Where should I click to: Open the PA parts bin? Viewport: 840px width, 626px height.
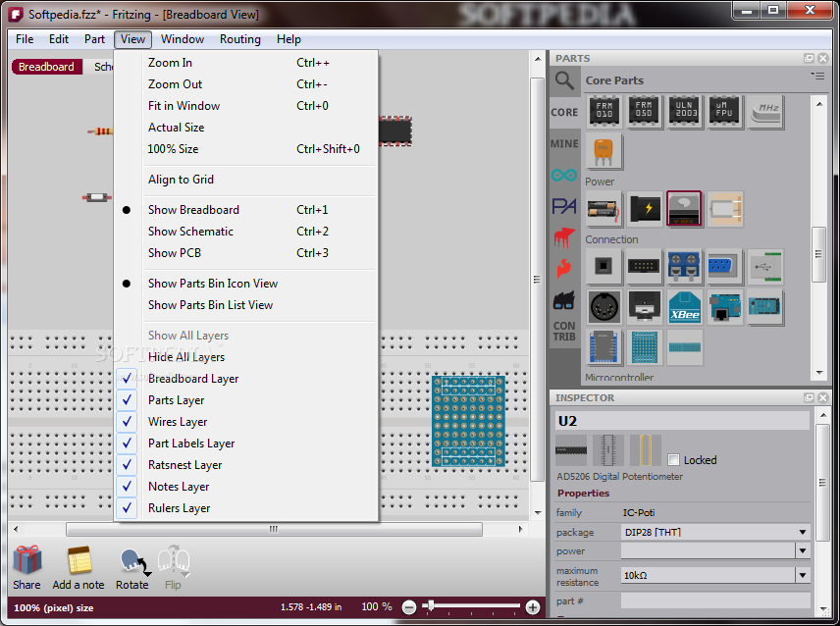point(564,206)
